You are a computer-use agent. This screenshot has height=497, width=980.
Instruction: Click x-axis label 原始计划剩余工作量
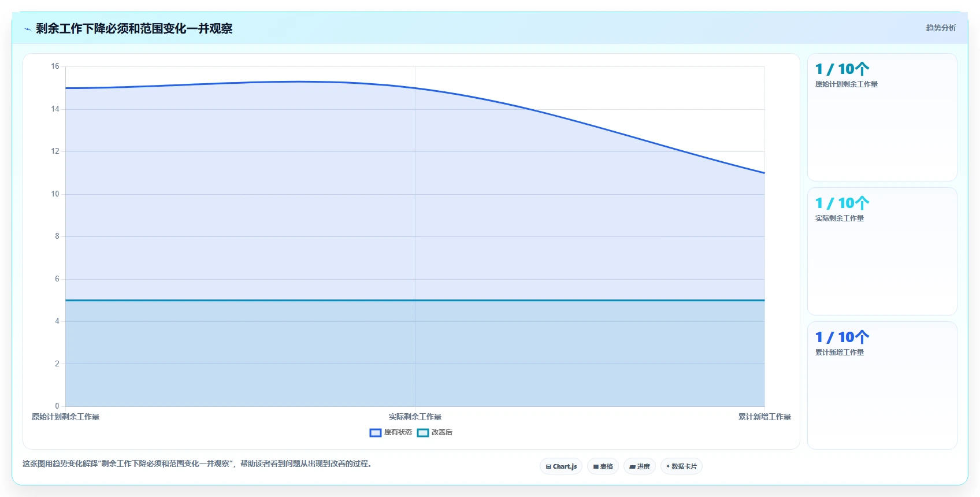[65, 417]
